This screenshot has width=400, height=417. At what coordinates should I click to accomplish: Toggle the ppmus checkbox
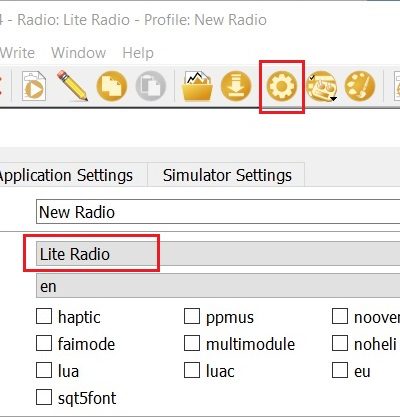(192, 316)
